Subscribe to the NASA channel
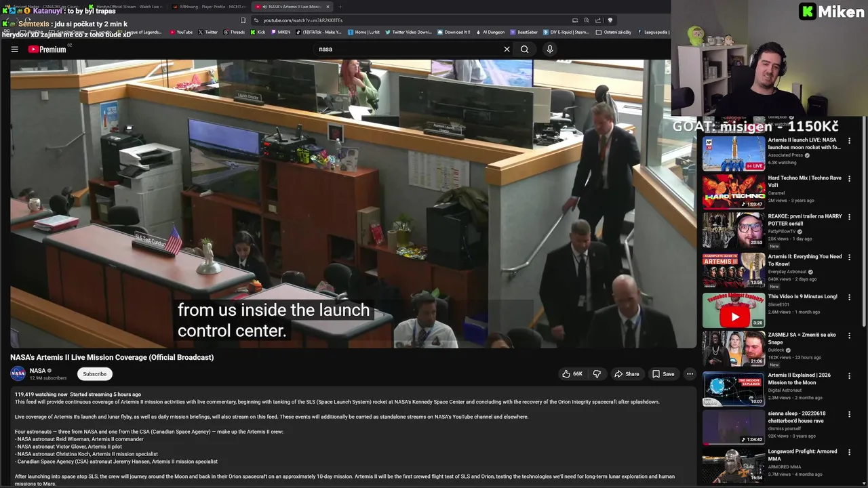This screenshot has width=868, height=488. point(94,373)
